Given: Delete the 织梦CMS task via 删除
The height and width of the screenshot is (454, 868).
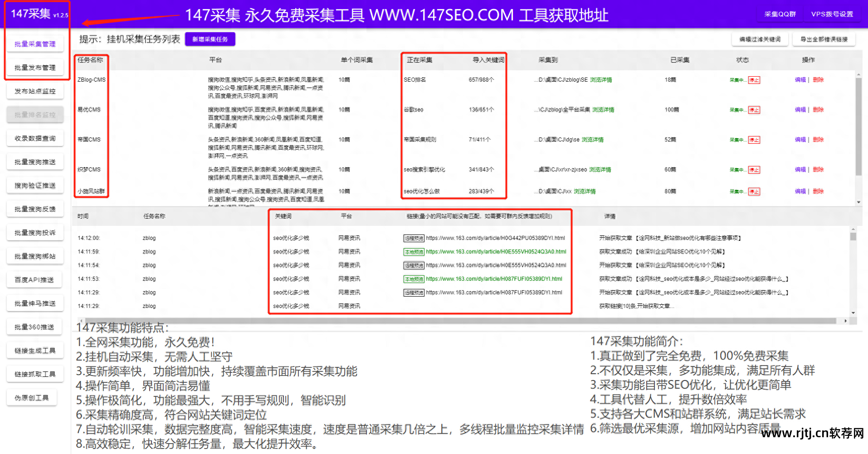Looking at the screenshot, I should 818,169.
